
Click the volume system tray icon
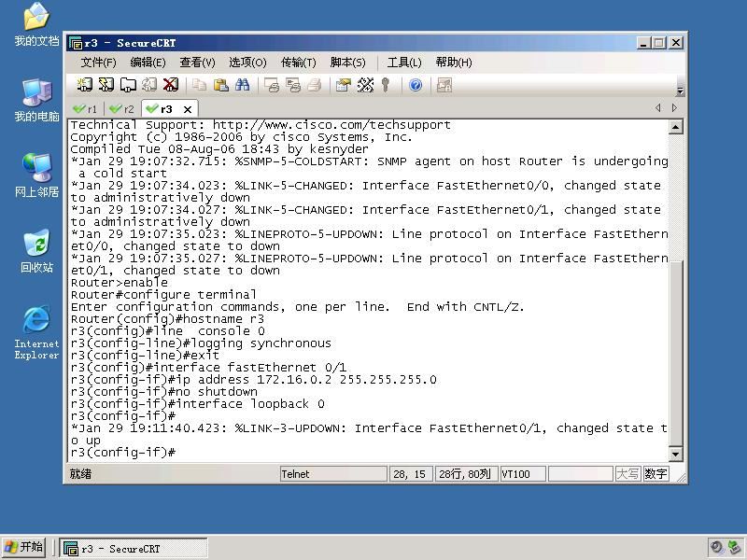click(x=716, y=547)
